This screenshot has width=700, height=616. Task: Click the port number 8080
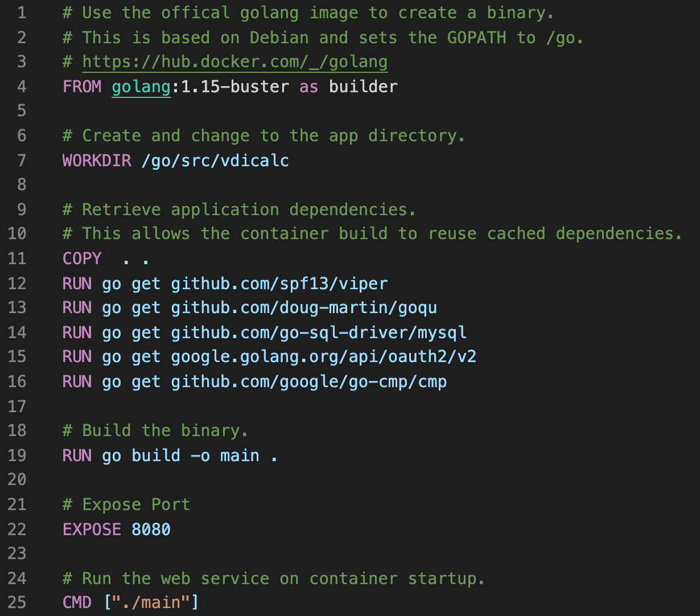[x=151, y=529]
